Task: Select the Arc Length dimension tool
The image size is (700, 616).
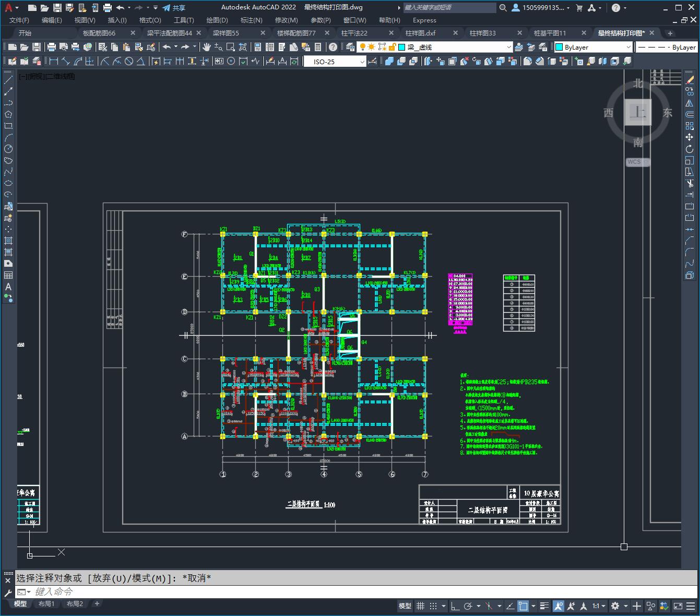Action: click(x=78, y=61)
